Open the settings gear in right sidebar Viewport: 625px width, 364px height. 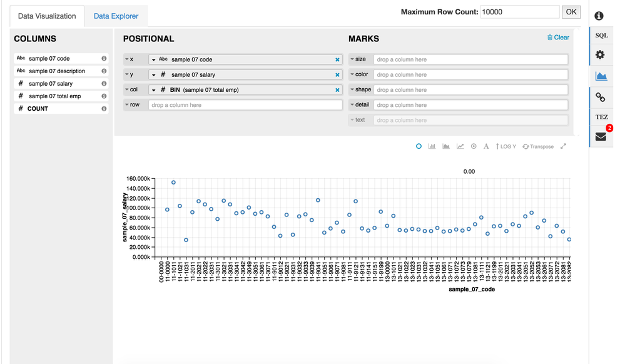(x=601, y=55)
